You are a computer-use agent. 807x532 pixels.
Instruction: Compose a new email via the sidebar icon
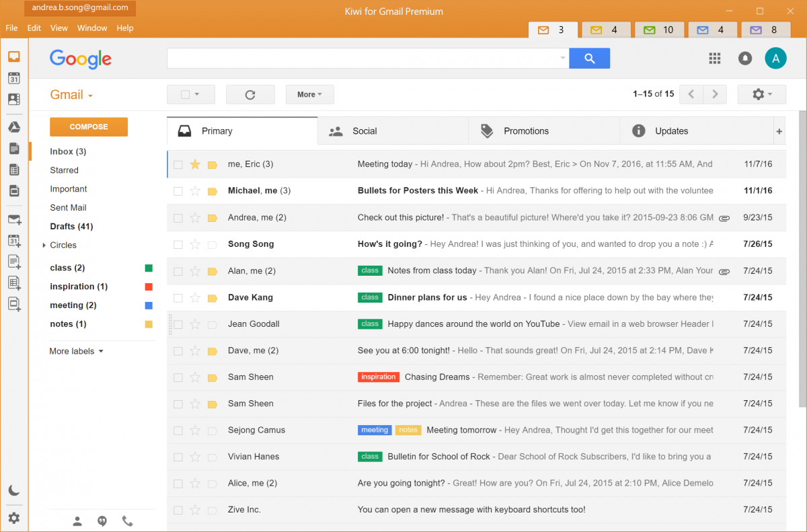14,219
